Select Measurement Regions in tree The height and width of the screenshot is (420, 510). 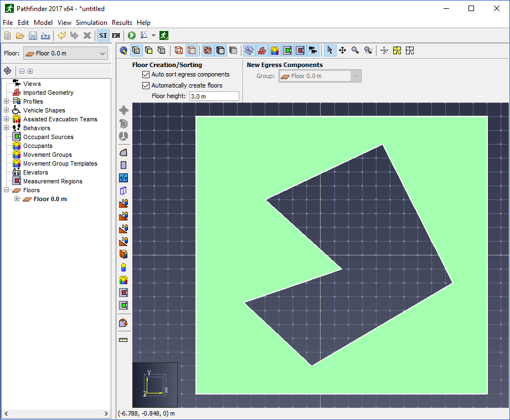[53, 181]
